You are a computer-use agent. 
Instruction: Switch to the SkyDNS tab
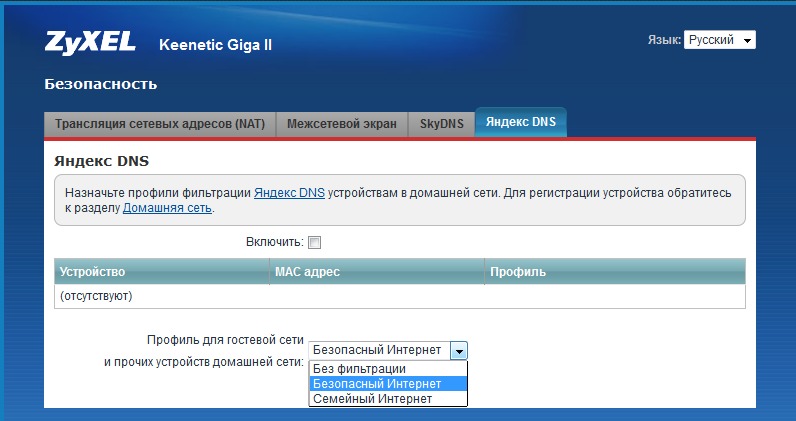[442, 124]
